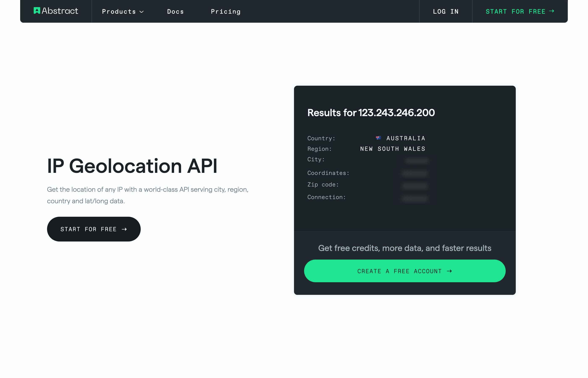Click the 'Coordinates:' label
The width and height of the screenshot is (588, 378).
tap(328, 173)
